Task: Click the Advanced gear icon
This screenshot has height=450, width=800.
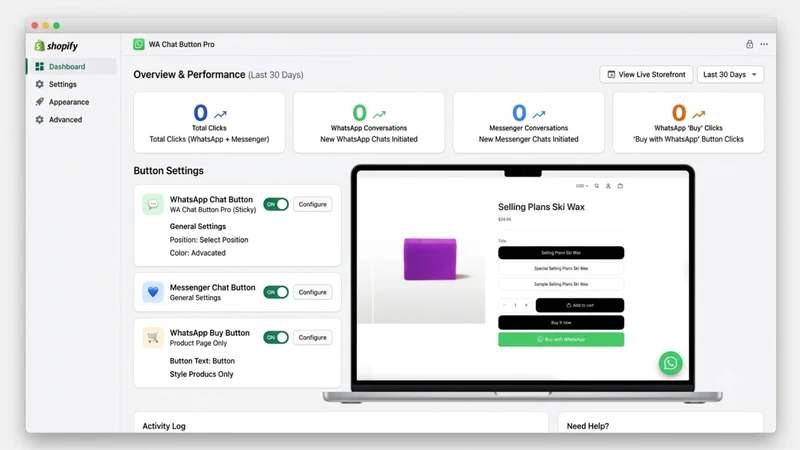Action: (x=39, y=119)
